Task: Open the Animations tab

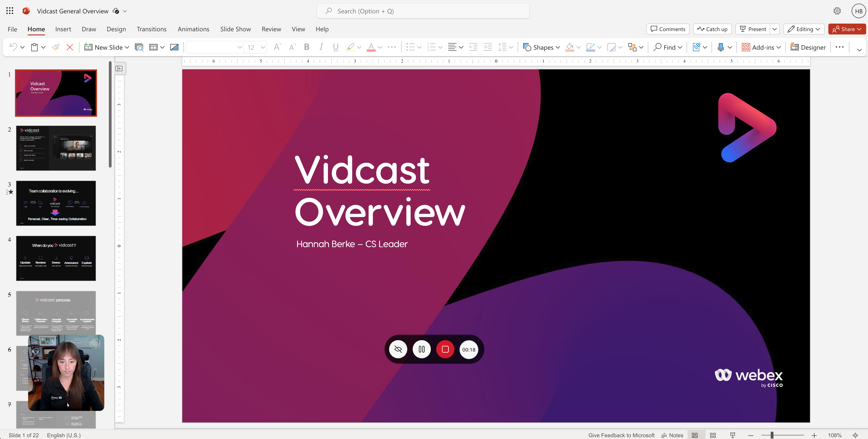Action: coord(193,29)
